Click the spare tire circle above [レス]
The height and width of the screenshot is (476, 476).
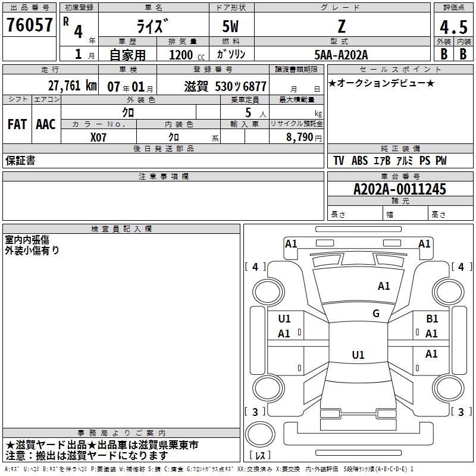coord(260,434)
